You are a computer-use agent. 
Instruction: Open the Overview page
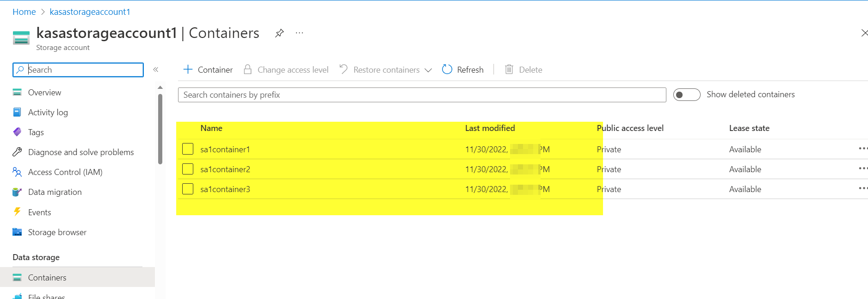point(44,92)
